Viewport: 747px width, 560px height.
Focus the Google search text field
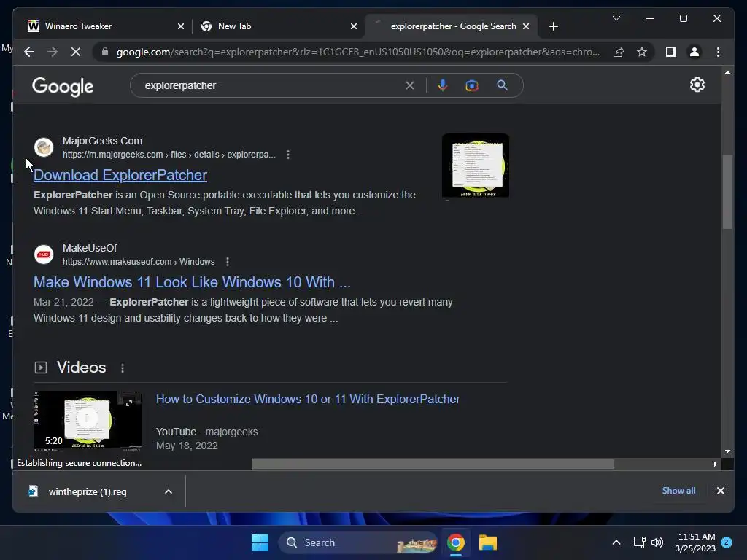(271, 86)
